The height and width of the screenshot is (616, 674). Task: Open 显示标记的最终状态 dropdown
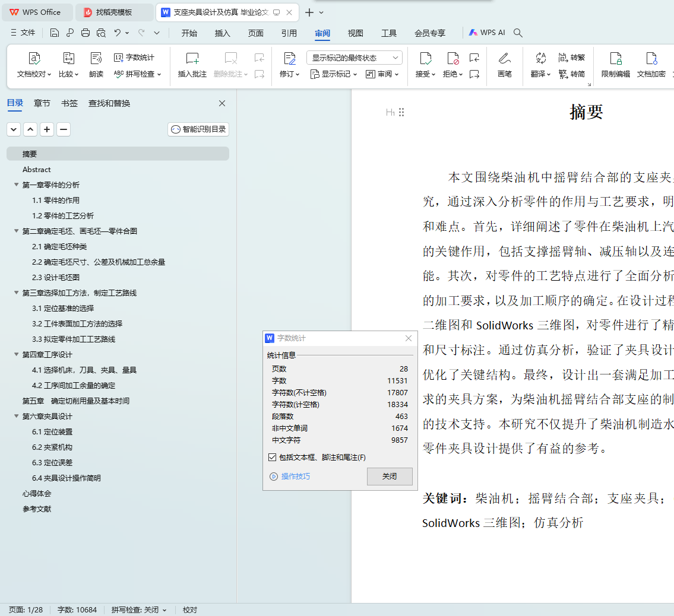click(354, 58)
